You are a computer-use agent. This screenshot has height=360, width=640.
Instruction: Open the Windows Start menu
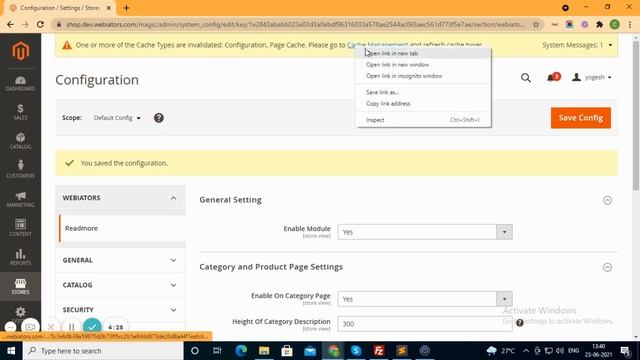tap(11, 351)
